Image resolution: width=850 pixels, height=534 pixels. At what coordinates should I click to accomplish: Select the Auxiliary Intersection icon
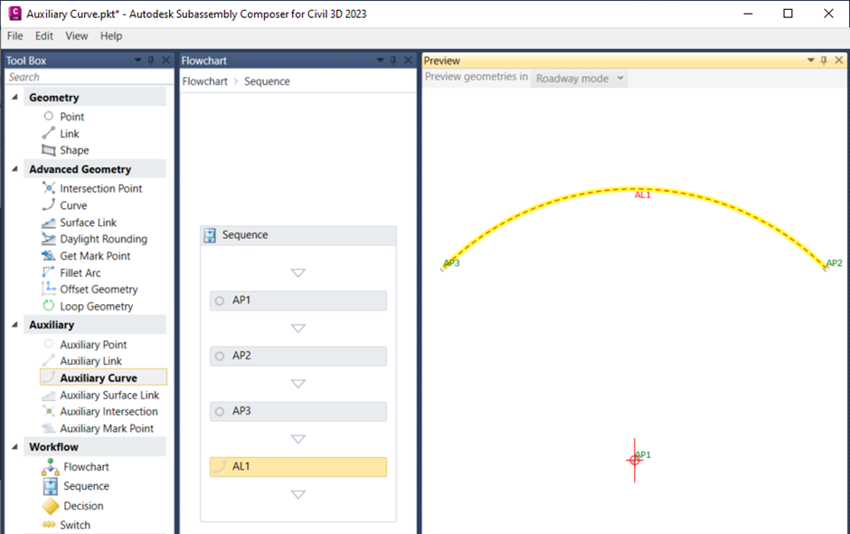point(49,411)
